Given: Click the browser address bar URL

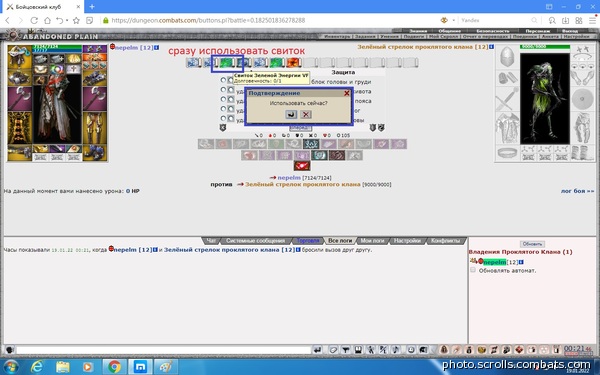Looking at the screenshot, I should click(208, 20).
